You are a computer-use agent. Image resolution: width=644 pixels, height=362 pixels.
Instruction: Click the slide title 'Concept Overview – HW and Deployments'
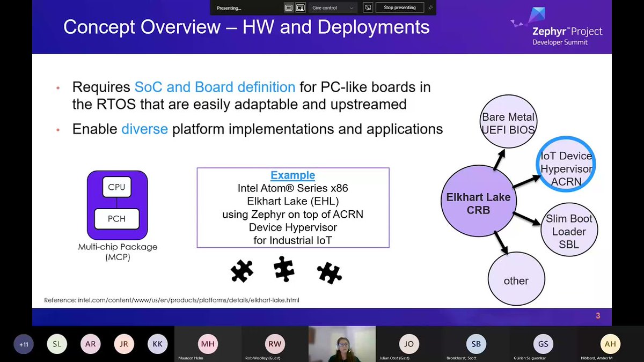[246, 27]
